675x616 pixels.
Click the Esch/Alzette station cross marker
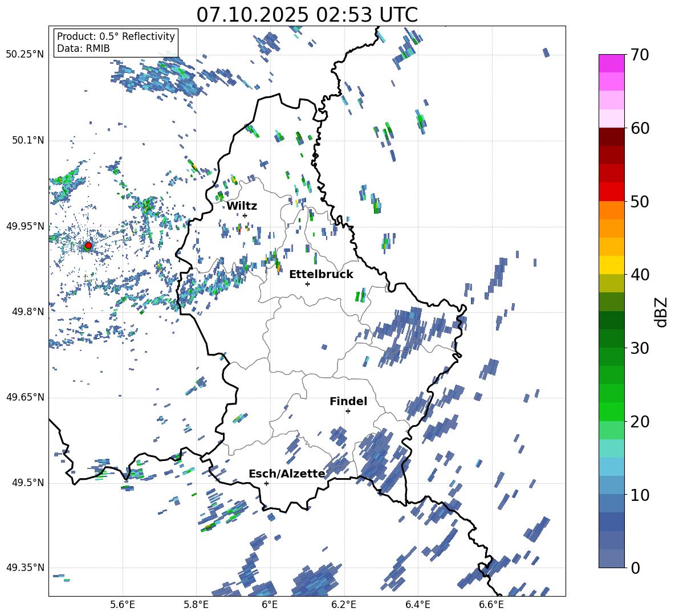pos(266,483)
